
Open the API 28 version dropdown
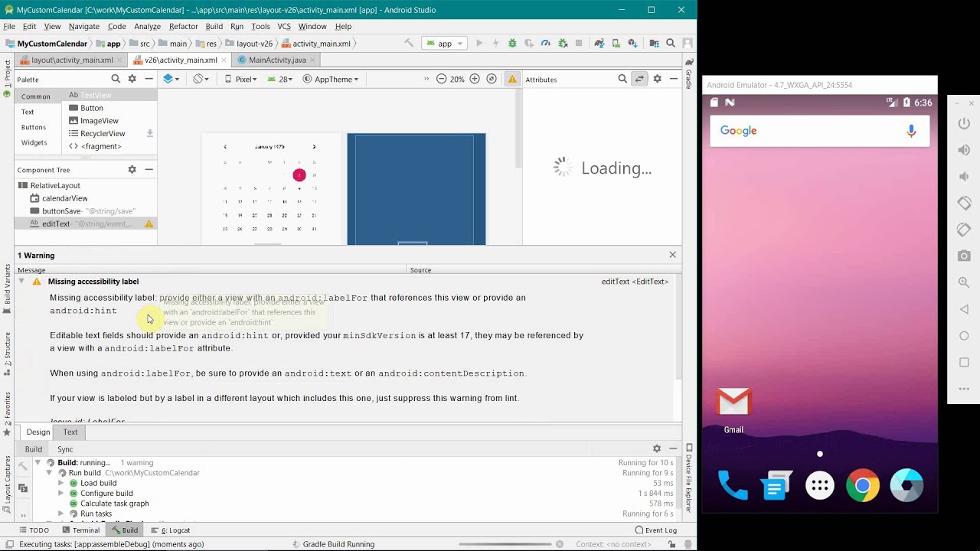280,79
